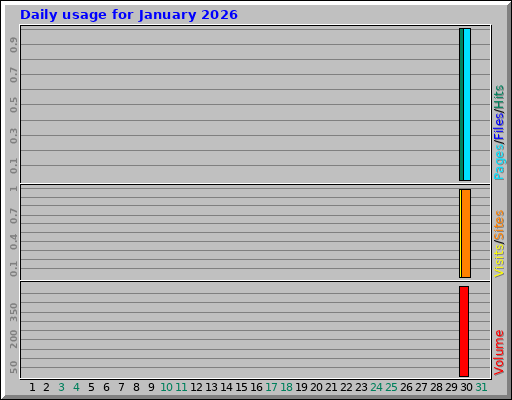Click the dark green Hits bar for day 30
Image resolution: width=512 pixels, height=400 pixels.
461,104
